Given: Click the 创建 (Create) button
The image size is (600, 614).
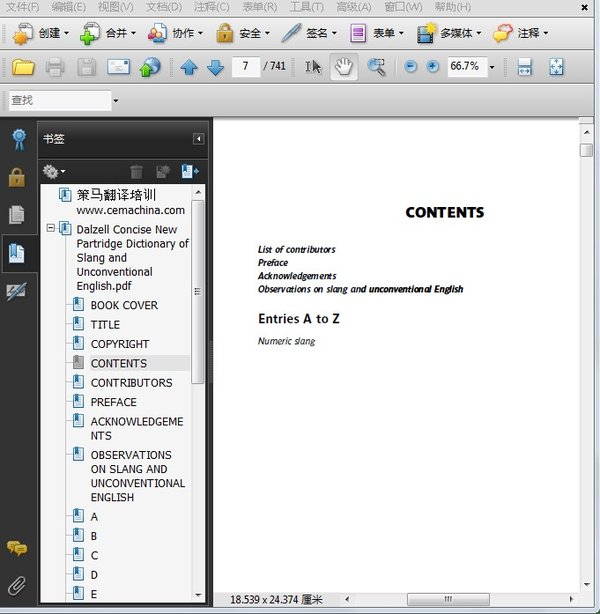Looking at the screenshot, I should (42, 33).
